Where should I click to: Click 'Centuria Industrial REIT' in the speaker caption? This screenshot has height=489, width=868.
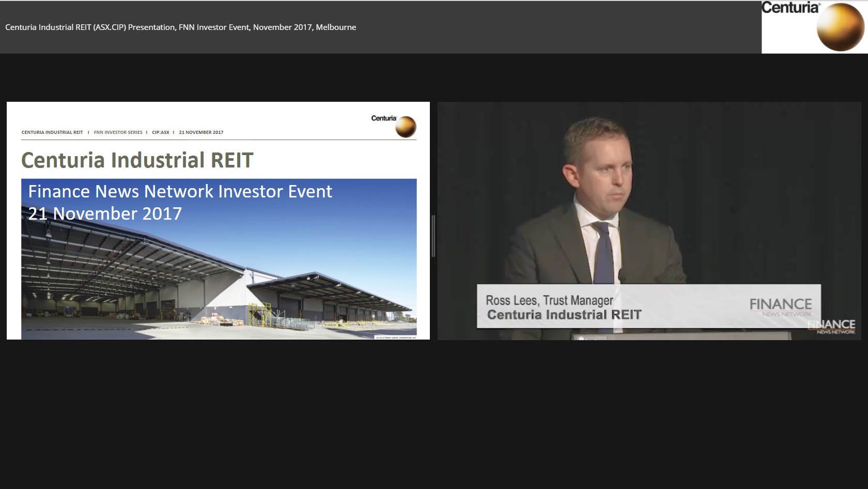564,315
